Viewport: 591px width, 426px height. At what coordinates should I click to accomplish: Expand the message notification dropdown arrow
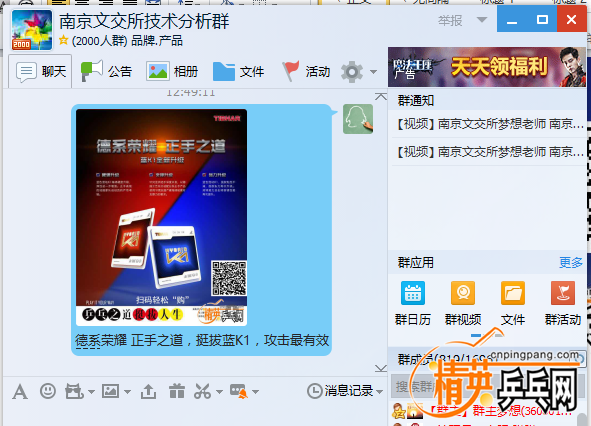256,392
